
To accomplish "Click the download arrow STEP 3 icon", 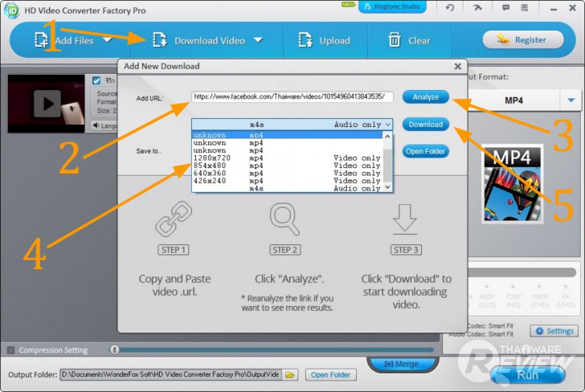I will [x=405, y=219].
